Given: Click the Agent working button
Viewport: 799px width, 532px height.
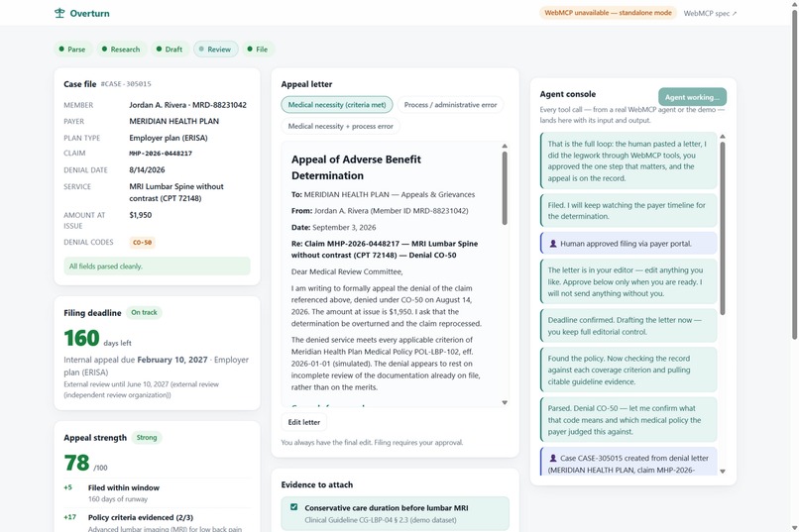Looking at the screenshot, I should coord(692,97).
